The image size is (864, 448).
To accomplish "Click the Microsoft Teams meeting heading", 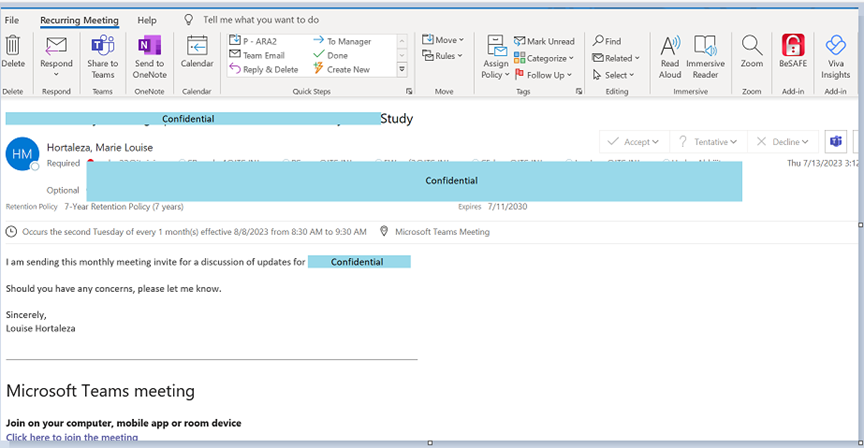I will tap(100, 391).
